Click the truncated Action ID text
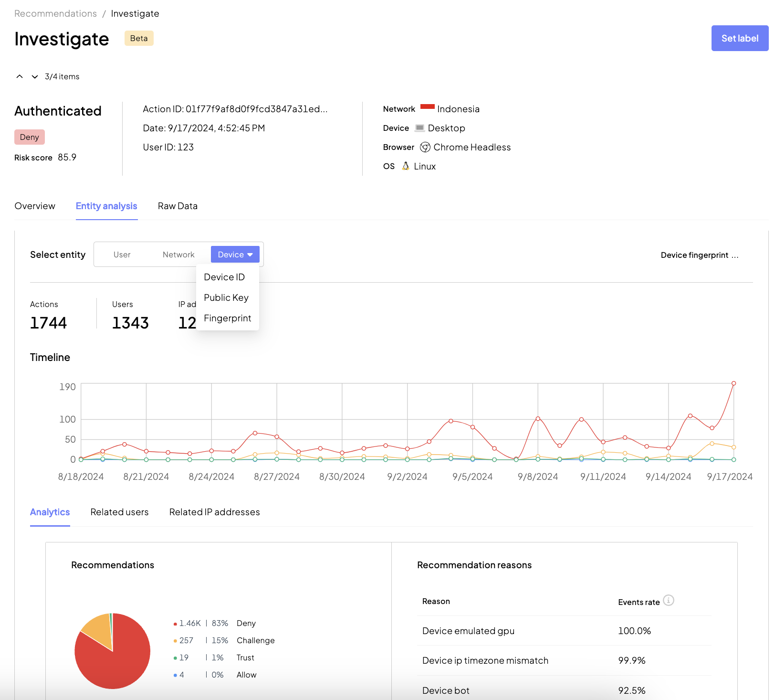This screenshot has width=775, height=700. 235,109
